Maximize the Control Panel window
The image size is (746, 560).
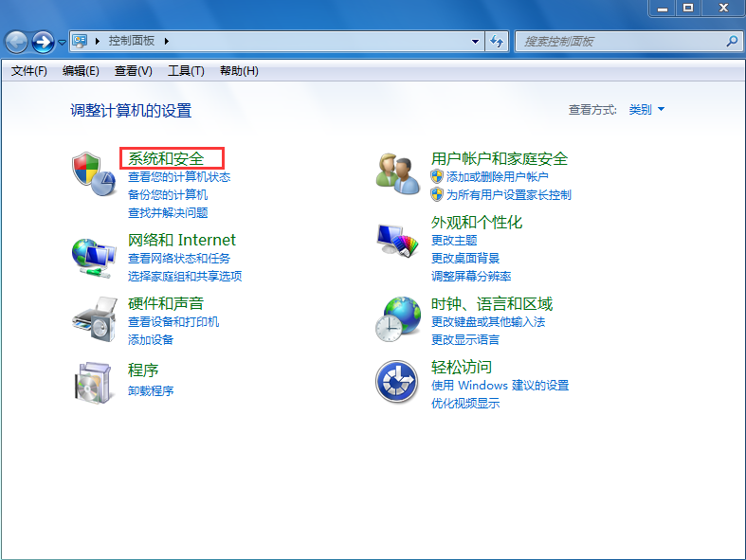(688, 9)
